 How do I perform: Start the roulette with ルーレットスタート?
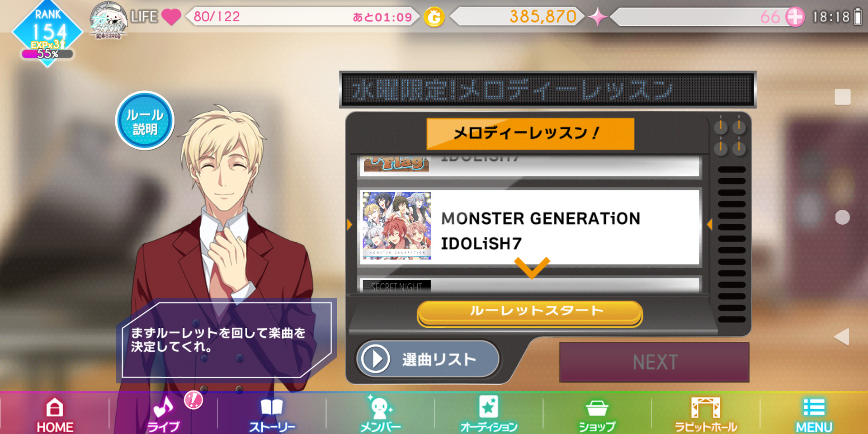(x=530, y=313)
